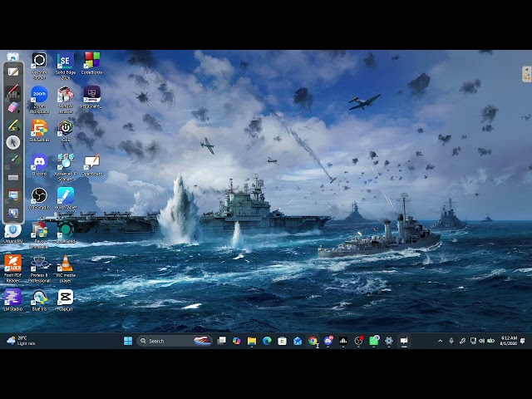This screenshot has height=399, width=532.
Task: Open the Advanced IP Scanner shortcut
Action: (66, 167)
